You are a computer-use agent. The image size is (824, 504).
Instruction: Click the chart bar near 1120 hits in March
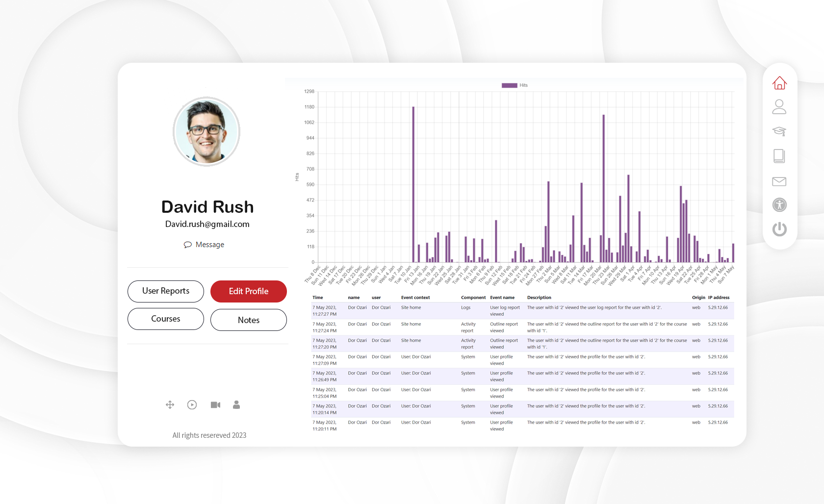coord(604,188)
